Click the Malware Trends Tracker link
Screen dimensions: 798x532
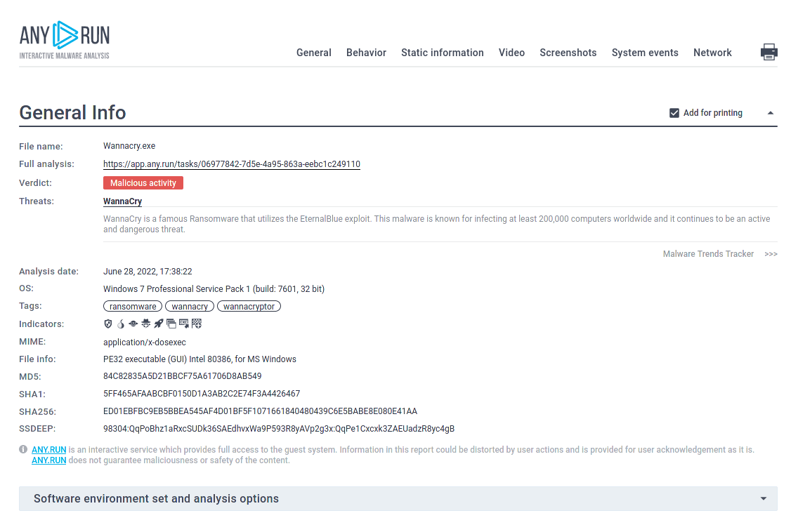click(708, 254)
